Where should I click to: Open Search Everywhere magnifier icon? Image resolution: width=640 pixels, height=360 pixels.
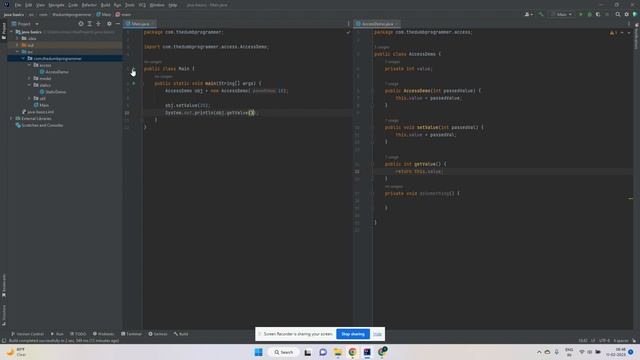[x=618, y=14]
